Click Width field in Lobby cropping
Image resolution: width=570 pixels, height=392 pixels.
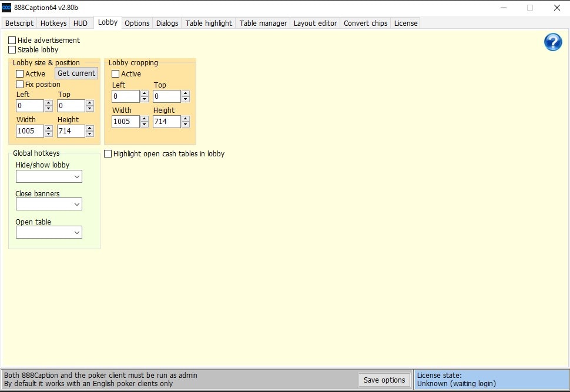point(125,122)
